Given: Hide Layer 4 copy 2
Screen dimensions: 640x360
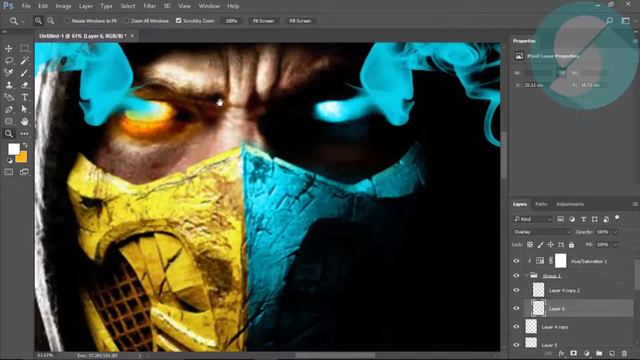Looking at the screenshot, I should pyautogui.click(x=516, y=290).
